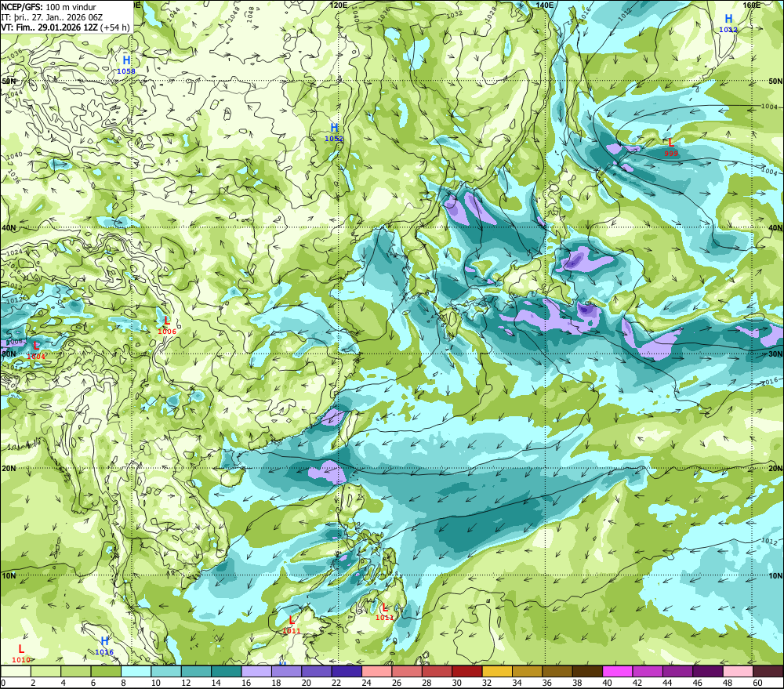Click the dark teal 14–16 legend swatch
The height and width of the screenshot is (689, 784).
point(227,671)
